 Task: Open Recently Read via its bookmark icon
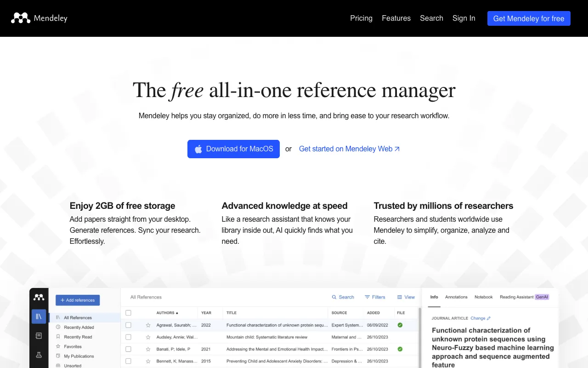pyautogui.click(x=58, y=337)
